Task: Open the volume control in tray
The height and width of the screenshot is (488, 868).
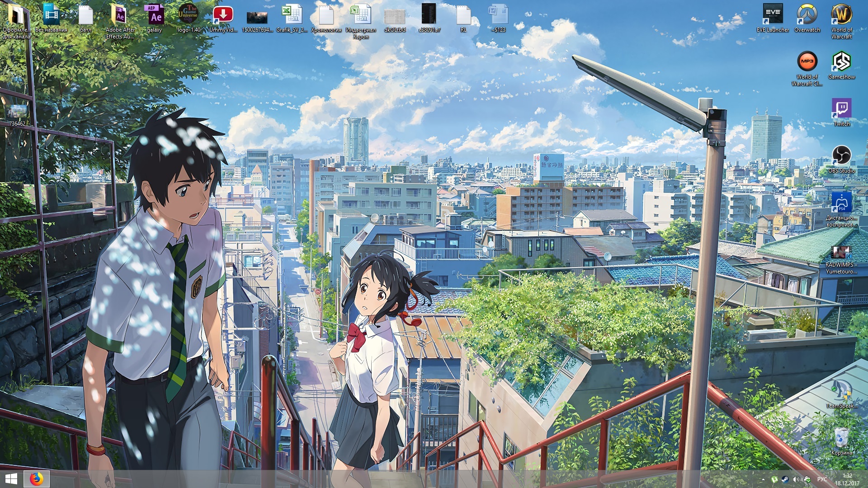Action: coord(796,479)
